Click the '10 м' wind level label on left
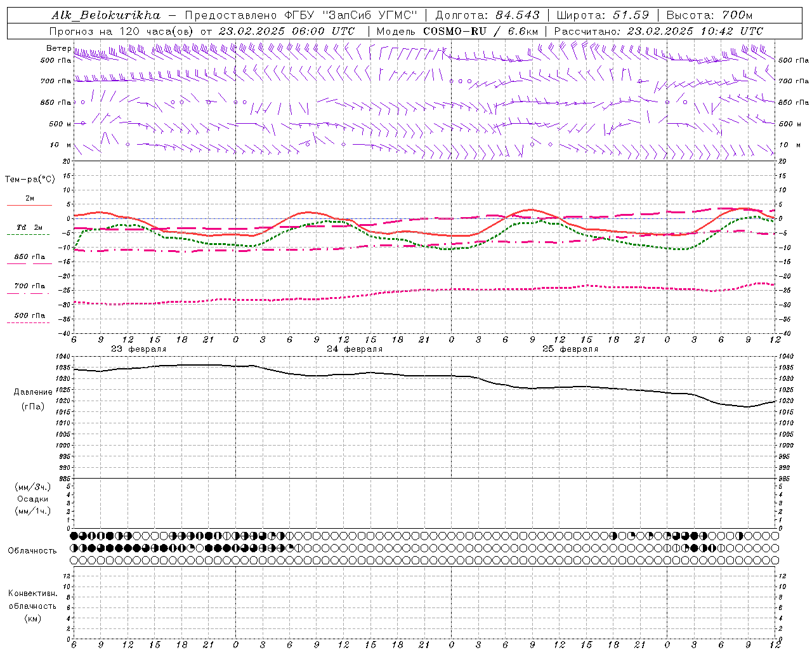The width and height of the screenshot is (812, 650). (60, 145)
